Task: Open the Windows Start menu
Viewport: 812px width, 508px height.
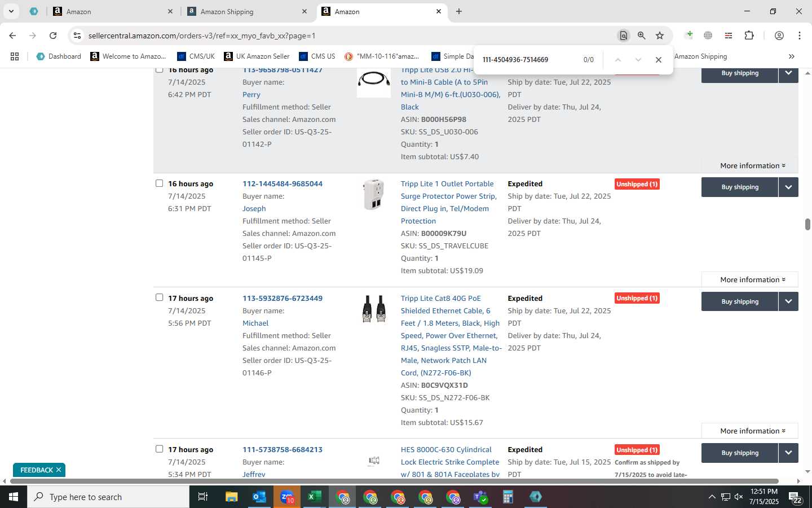Action: point(14,497)
